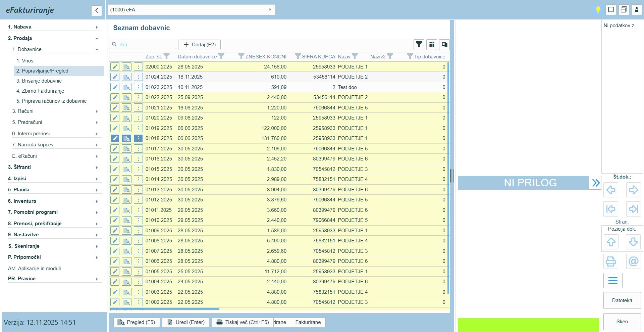Toggle the Zap. št. column filter
The height and width of the screenshot is (332, 644).
tap(167, 56)
